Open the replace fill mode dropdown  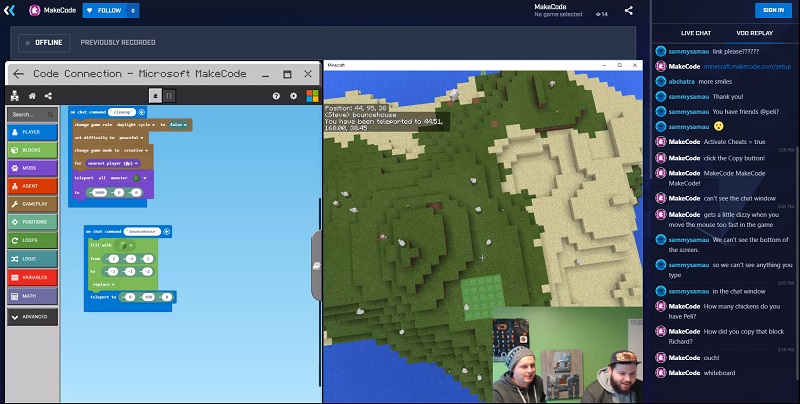[103, 284]
